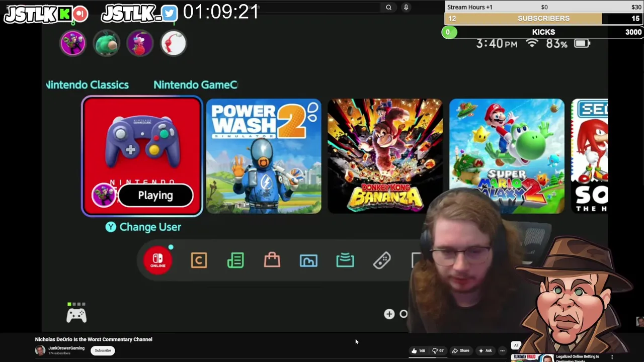Click the KICKS goal progress bar
This screenshot has height=362, width=644.
pyautogui.click(x=542, y=32)
